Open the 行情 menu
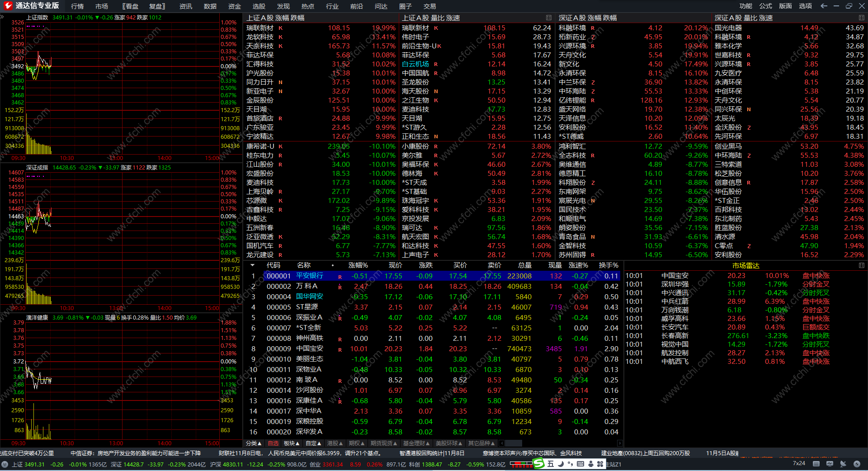Screen dimensions: 868x471 pyautogui.click(x=77, y=6)
